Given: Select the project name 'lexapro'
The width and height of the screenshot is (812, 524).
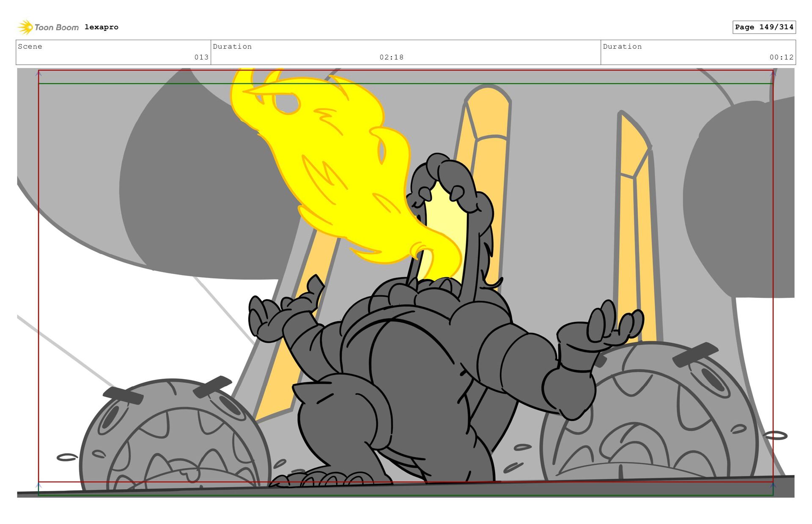Looking at the screenshot, I should pyautogui.click(x=101, y=27).
